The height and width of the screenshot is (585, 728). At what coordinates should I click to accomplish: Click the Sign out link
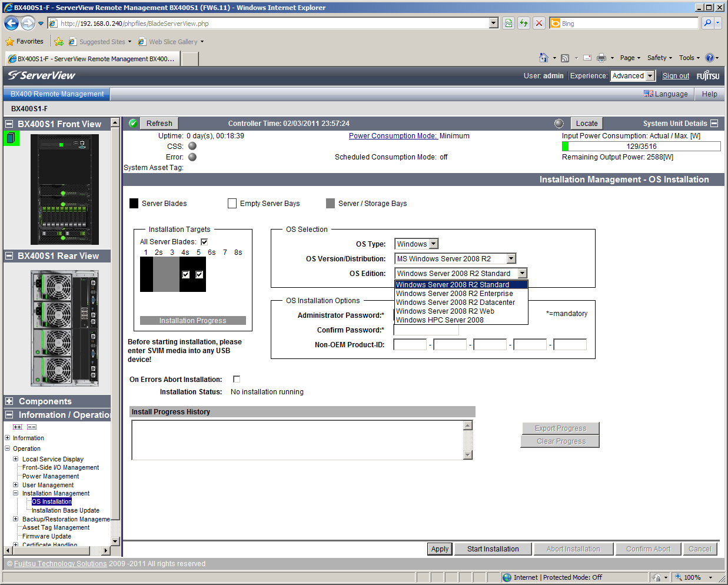coord(676,76)
